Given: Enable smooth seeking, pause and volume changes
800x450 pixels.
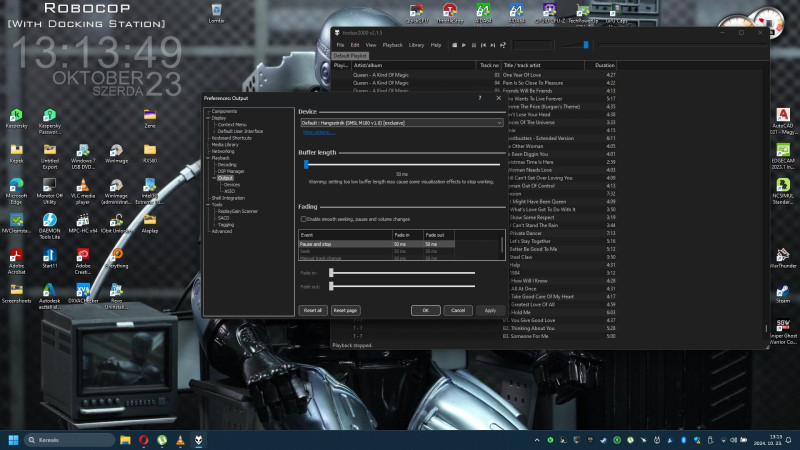Looking at the screenshot, I should (304, 218).
